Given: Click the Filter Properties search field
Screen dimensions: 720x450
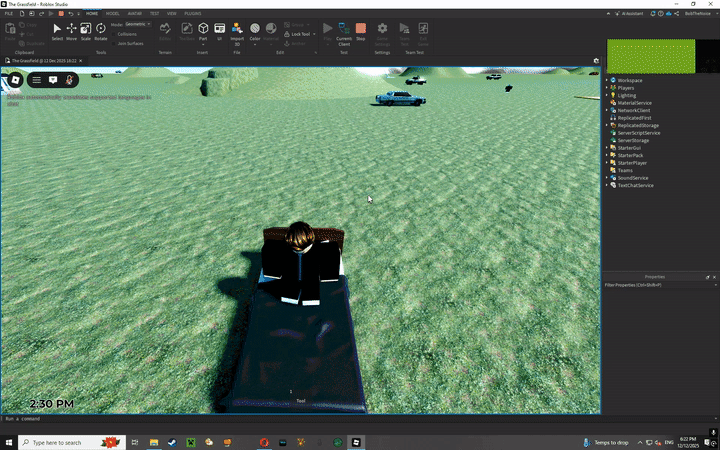Looking at the screenshot, I should point(660,285).
